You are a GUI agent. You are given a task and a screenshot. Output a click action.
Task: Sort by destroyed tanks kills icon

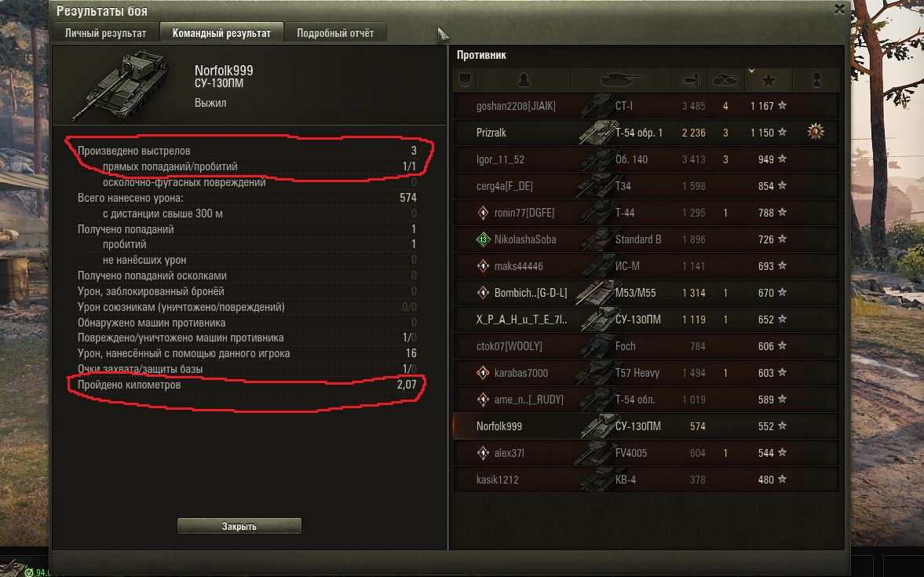click(725, 79)
